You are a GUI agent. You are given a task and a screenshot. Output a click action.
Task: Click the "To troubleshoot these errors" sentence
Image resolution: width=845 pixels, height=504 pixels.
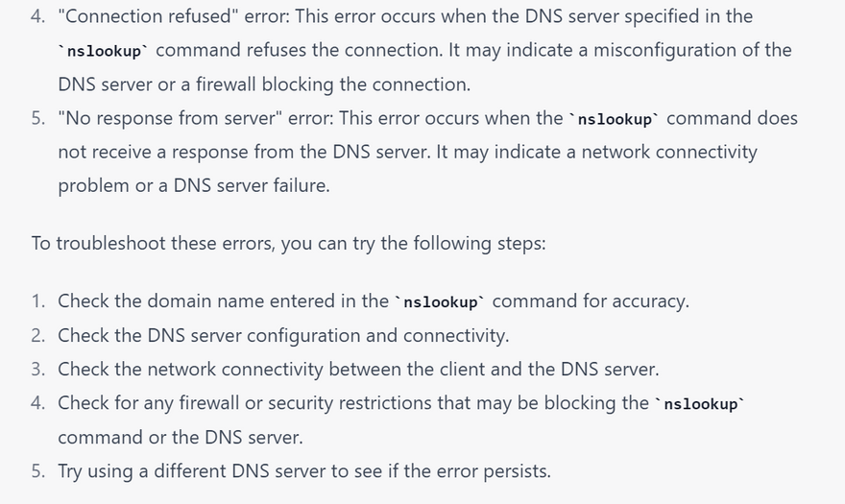click(288, 243)
